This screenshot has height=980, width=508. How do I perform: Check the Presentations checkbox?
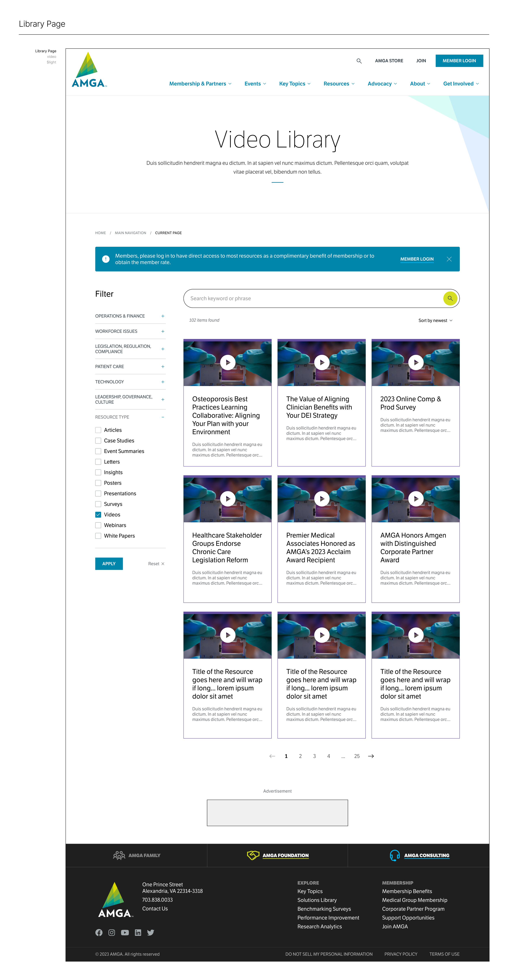point(98,493)
